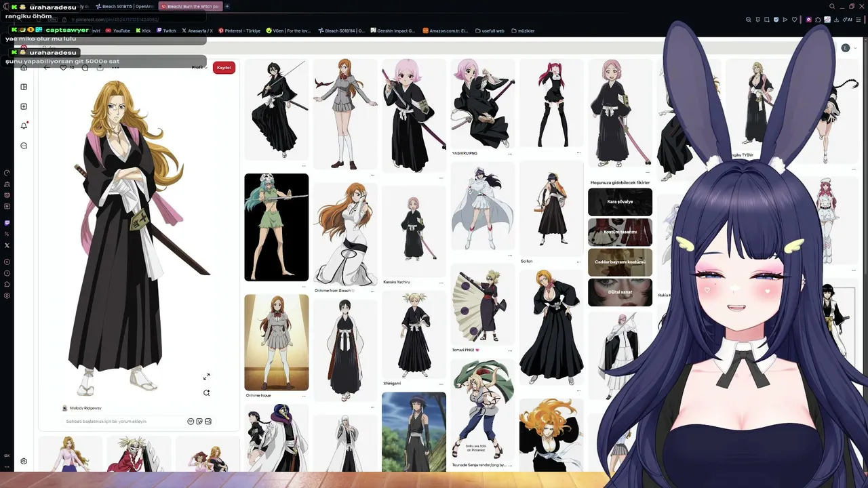Like the pin with the heart icon
868x488 pixels.
pos(64,68)
